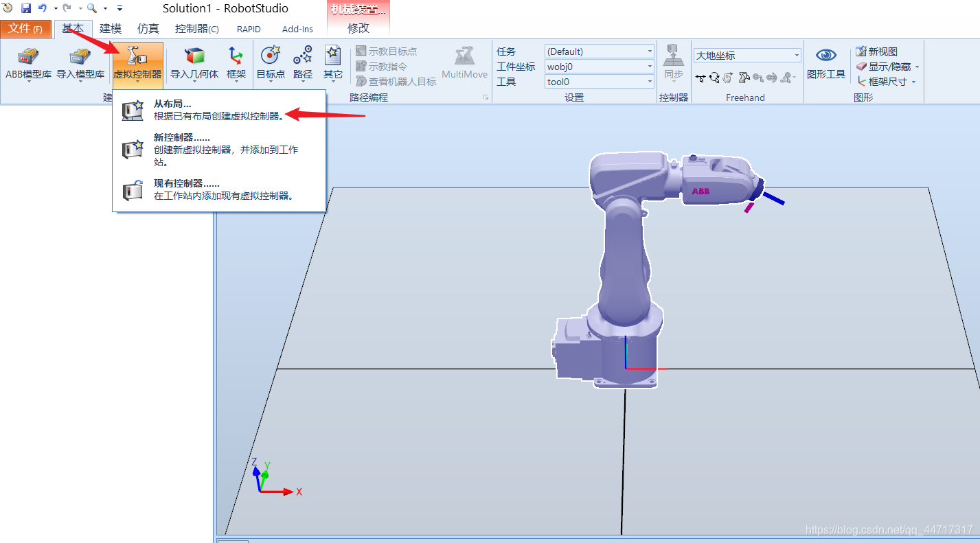This screenshot has height=543, width=980.
Task: Click the ABB robot arm model in 3D view
Action: point(625,268)
